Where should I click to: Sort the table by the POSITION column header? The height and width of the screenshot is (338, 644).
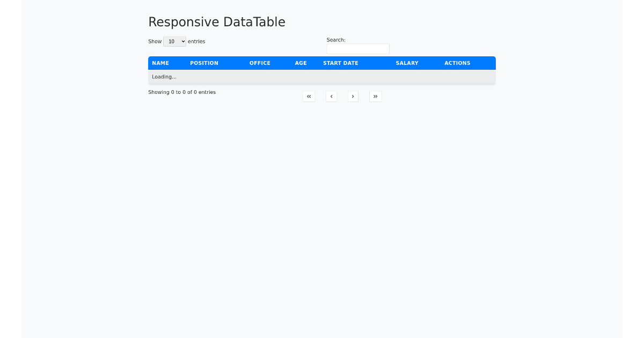click(x=204, y=63)
